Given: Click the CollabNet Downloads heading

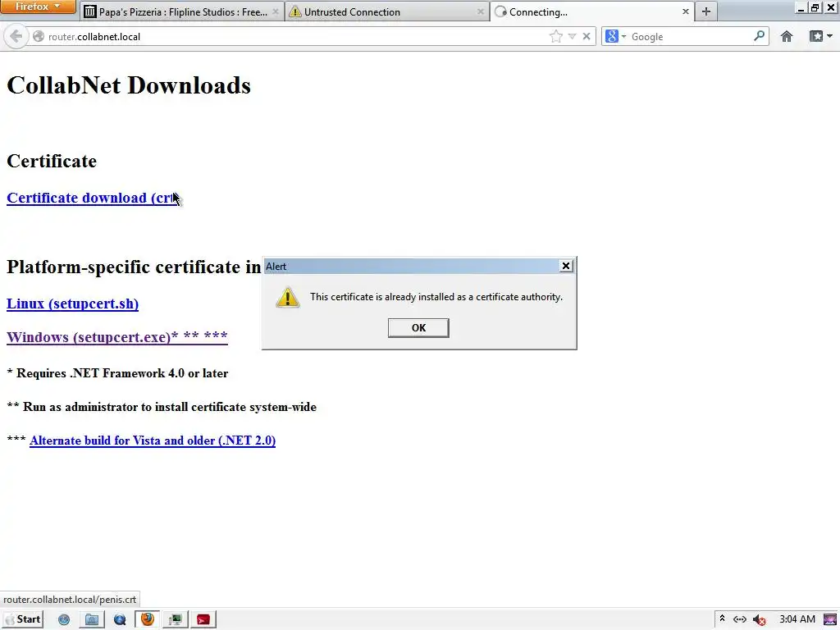Looking at the screenshot, I should 129,85.
